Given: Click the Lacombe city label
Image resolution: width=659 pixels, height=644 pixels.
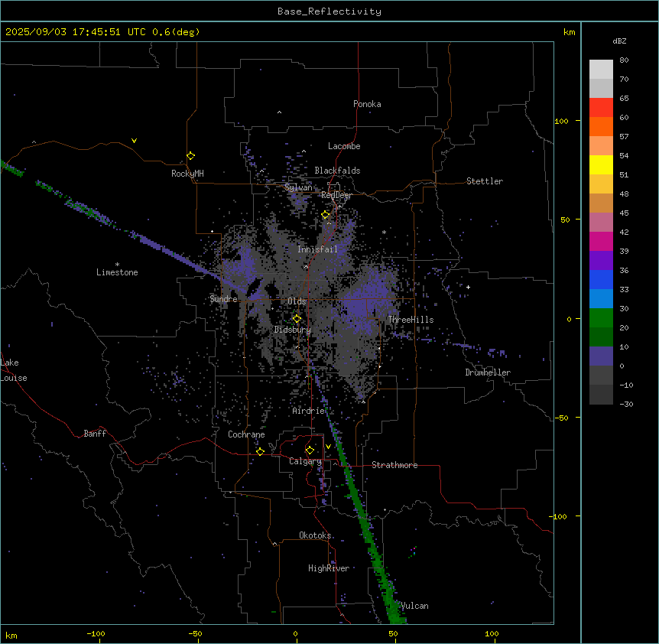Looking at the screenshot, I should 344,146.
